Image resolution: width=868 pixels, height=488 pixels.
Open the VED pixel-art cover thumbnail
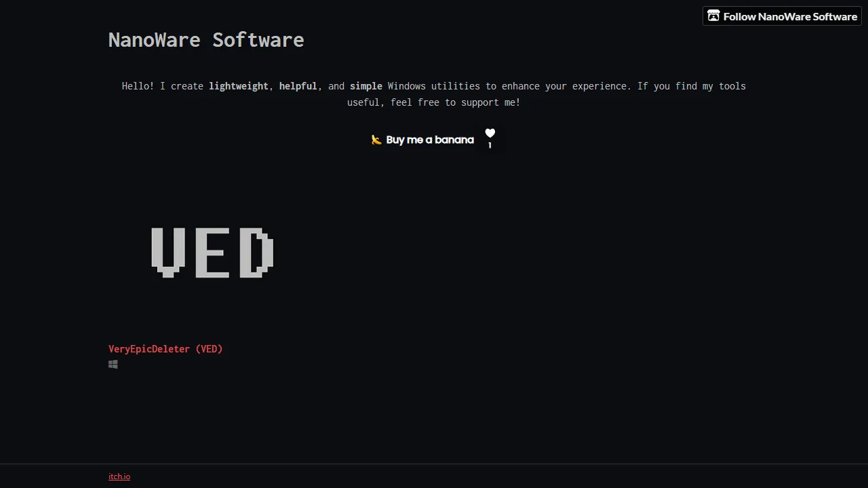tap(212, 253)
